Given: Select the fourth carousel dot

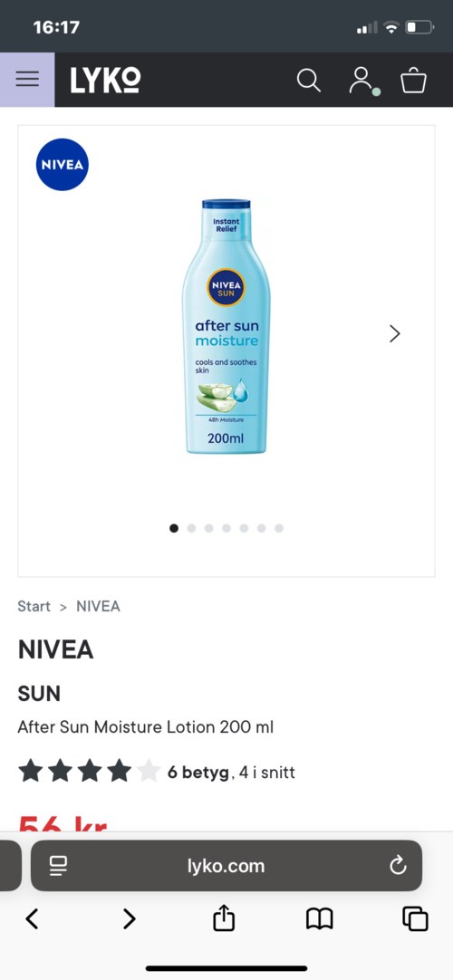Looking at the screenshot, I should point(226,528).
